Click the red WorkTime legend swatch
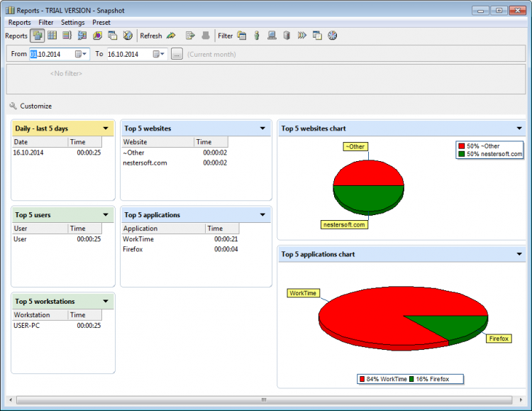Screen dimensions: 532x411 coord(362,379)
